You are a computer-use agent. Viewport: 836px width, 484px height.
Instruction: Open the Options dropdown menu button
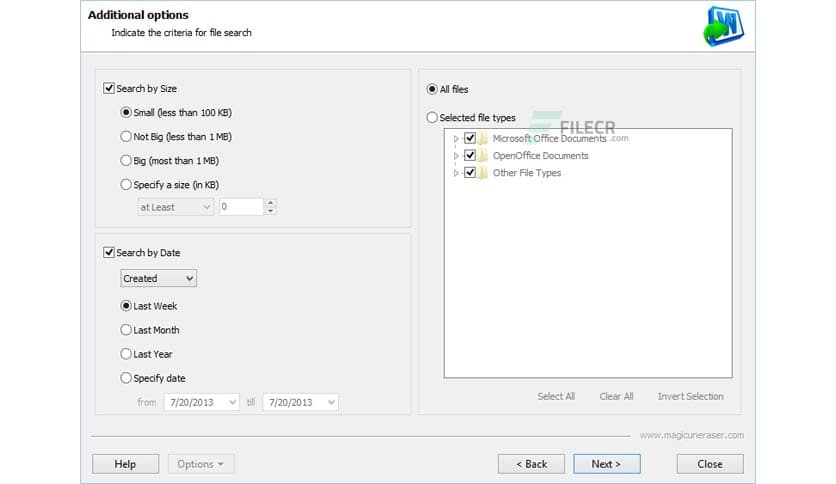coord(200,464)
